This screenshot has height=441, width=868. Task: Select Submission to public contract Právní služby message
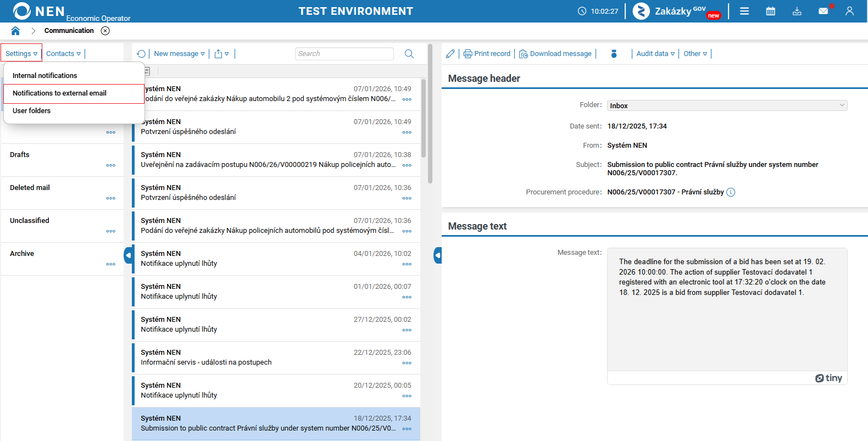coord(276,423)
